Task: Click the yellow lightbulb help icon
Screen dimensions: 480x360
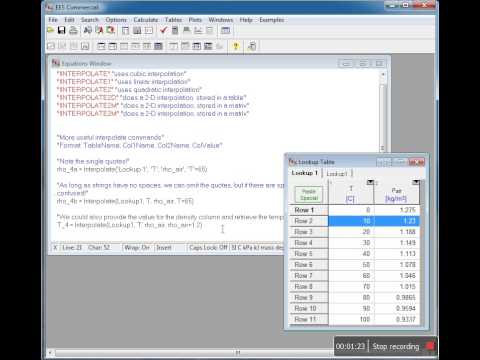Action: pyautogui.click(x=236, y=46)
